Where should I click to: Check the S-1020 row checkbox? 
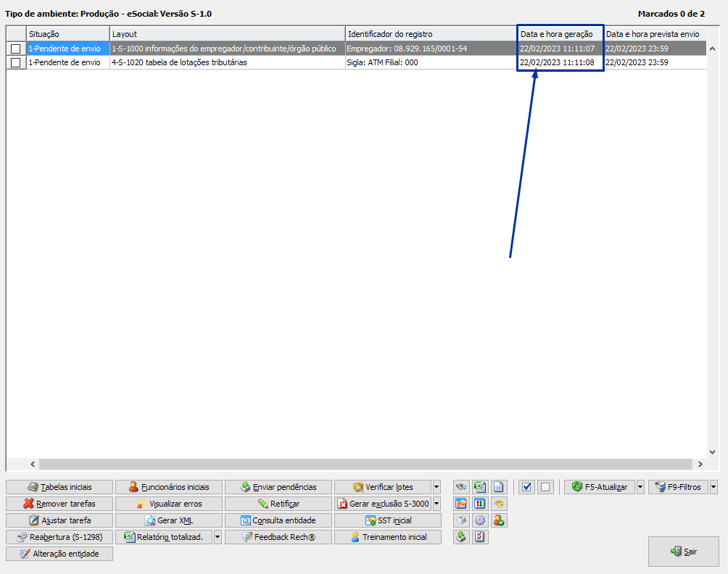pos(16,62)
